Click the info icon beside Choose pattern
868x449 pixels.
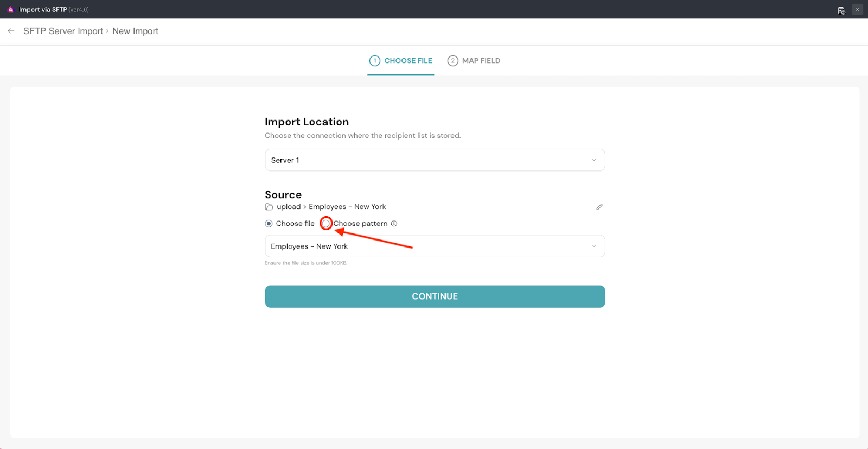394,224
